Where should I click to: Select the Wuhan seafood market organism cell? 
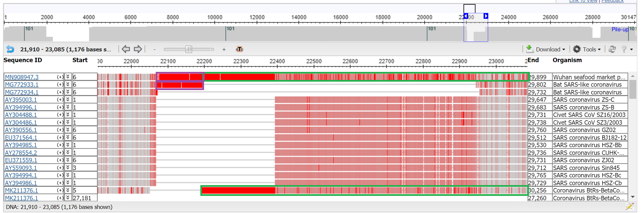[590, 77]
